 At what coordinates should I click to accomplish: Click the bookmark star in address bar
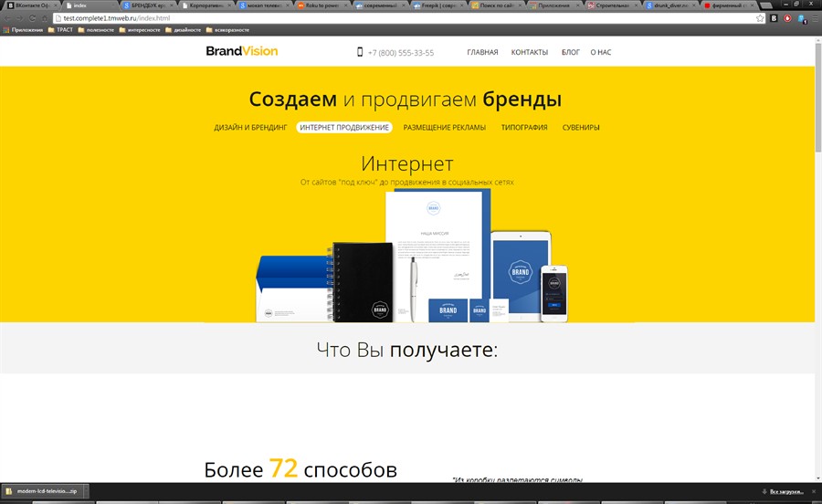click(760, 18)
